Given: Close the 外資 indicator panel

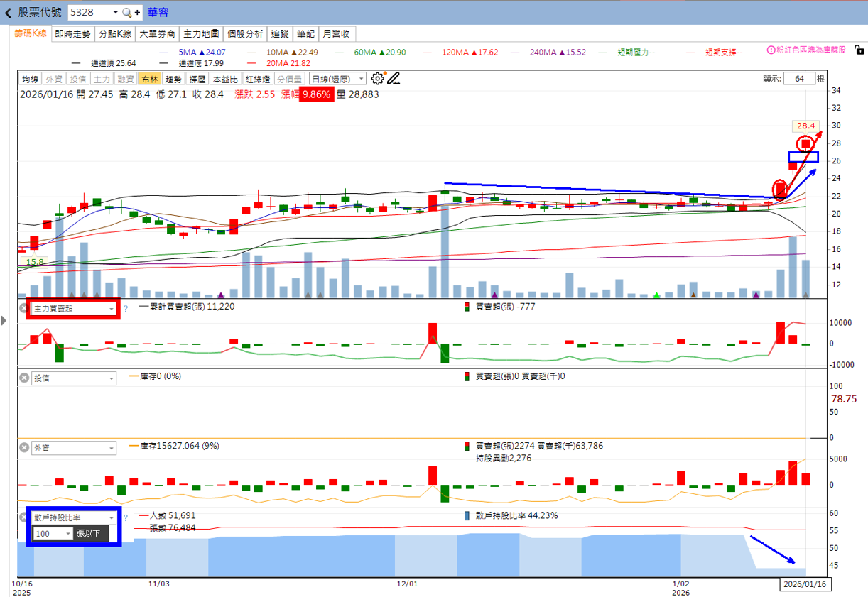Looking at the screenshot, I should click(23, 448).
